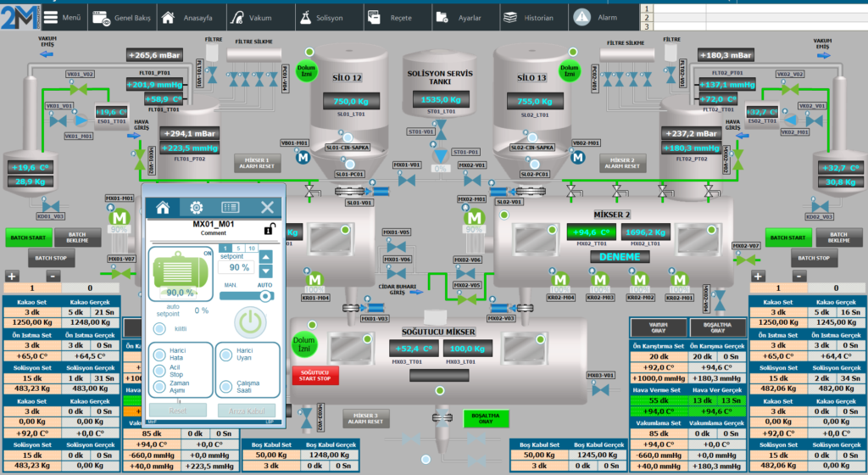Toggle the kilitli indicator
868x475 pixels.
(x=159, y=329)
